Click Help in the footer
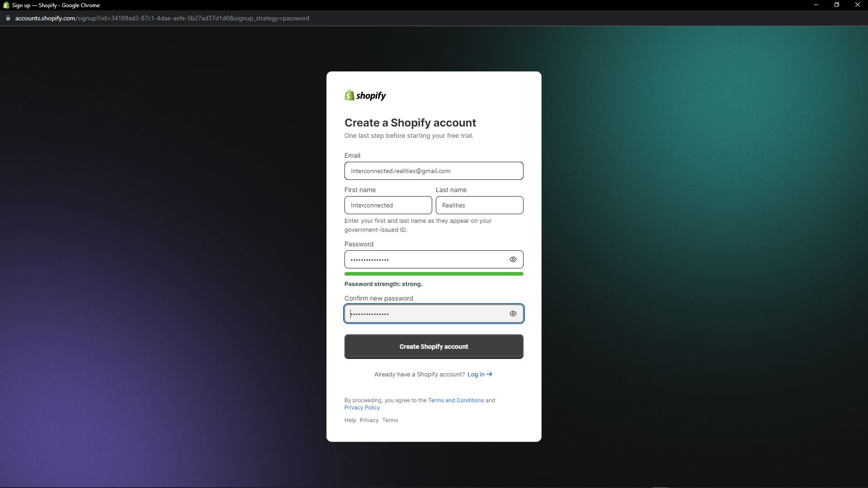The image size is (868, 488). pyautogui.click(x=350, y=420)
